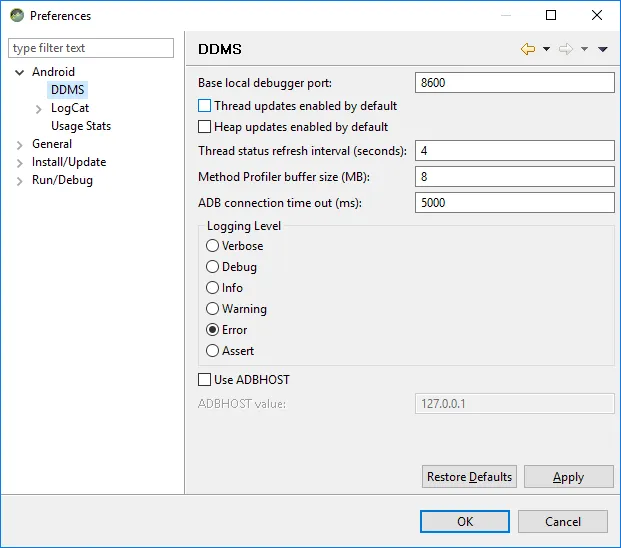The width and height of the screenshot is (621, 548).
Task: Click the ADB connection time out field
Action: point(514,202)
